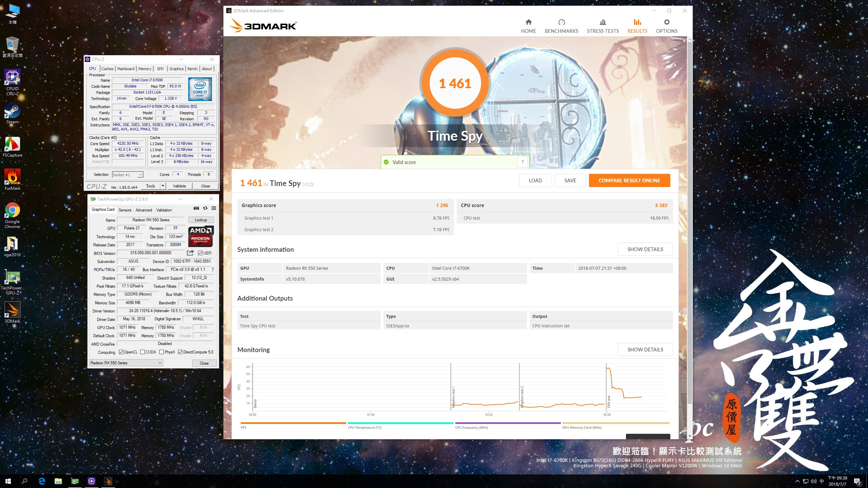Toggle the DirectCompute 5.0 checkbox in GPU-Z

point(180,352)
